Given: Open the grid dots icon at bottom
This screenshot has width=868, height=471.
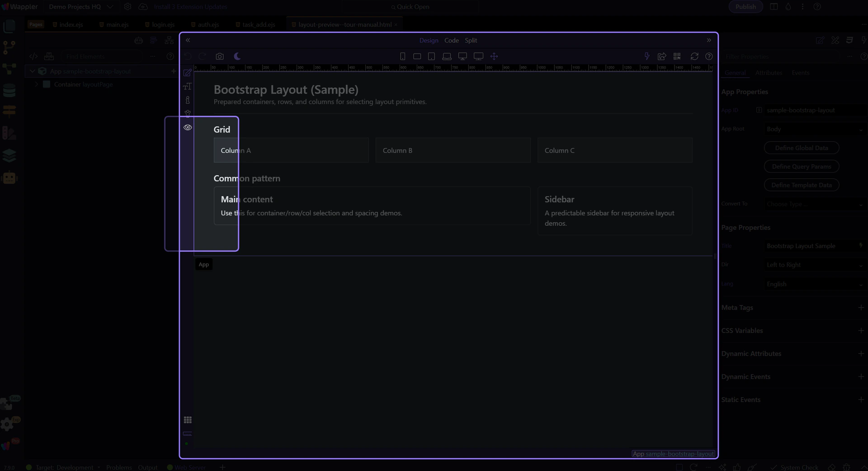Looking at the screenshot, I should pyautogui.click(x=188, y=420).
